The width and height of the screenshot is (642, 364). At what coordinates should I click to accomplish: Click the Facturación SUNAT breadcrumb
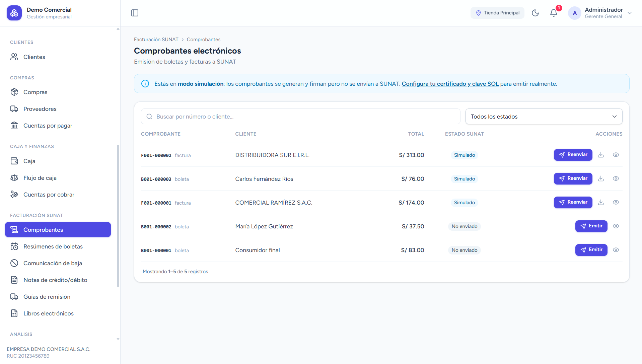pyautogui.click(x=156, y=40)
